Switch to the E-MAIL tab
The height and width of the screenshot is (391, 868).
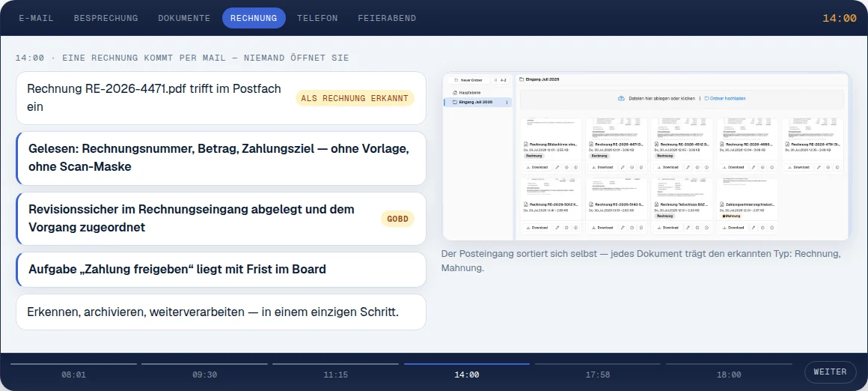tap(36, 18)
